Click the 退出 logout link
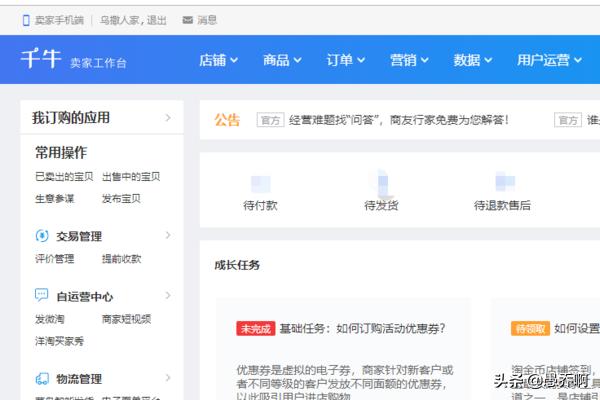Viewport: 600px width, 400px height. 157,20
